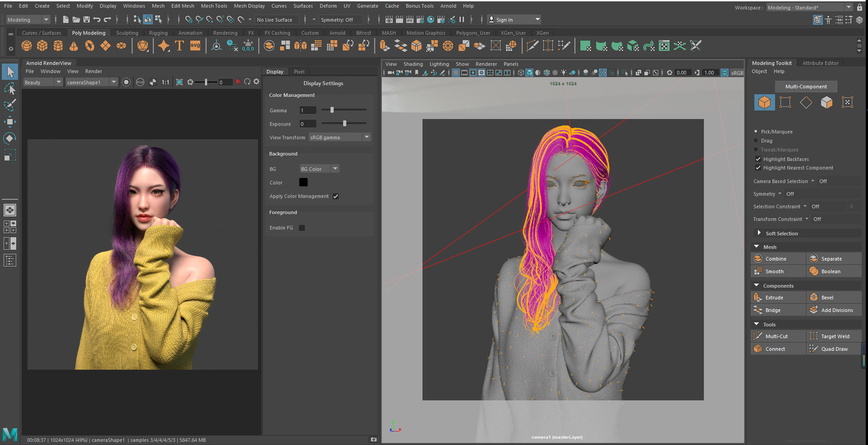Uncheck Apply Color Management checkbox

(x=335, y=196)
